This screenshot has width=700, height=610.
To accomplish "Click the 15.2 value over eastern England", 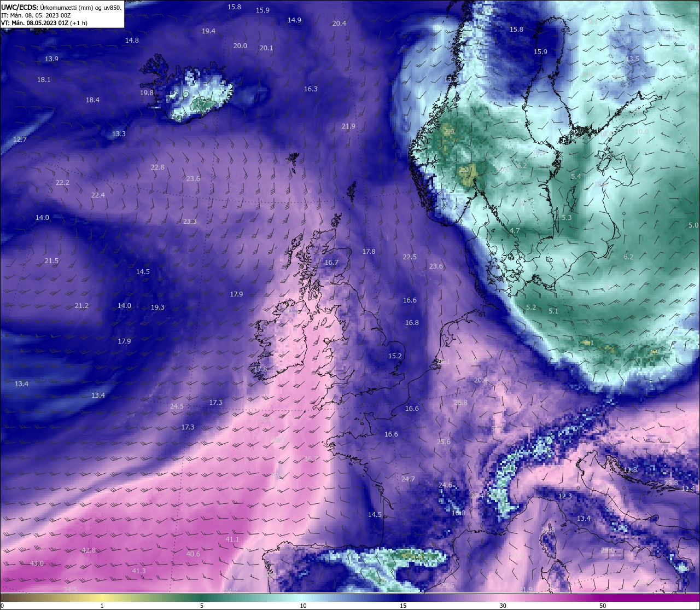I will (395, 356).
